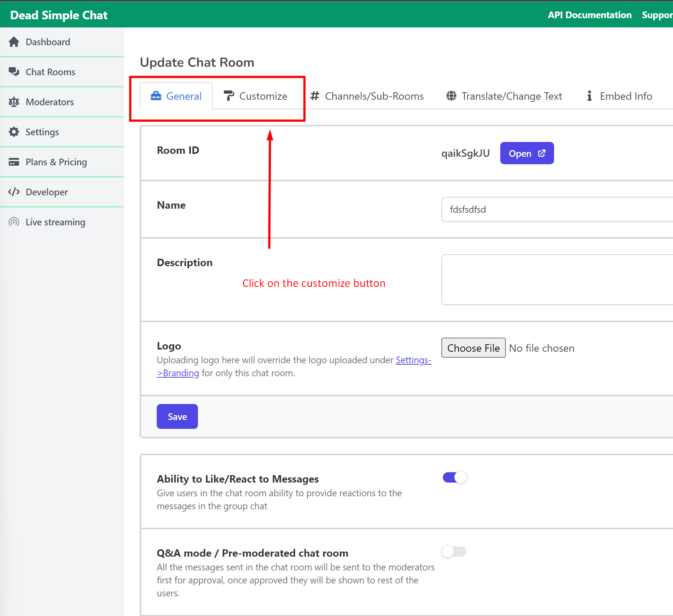673x616 pixels.
Task: Open the Translate/Change Text tab
Action: pyautogui.click(x=511, y=96)
